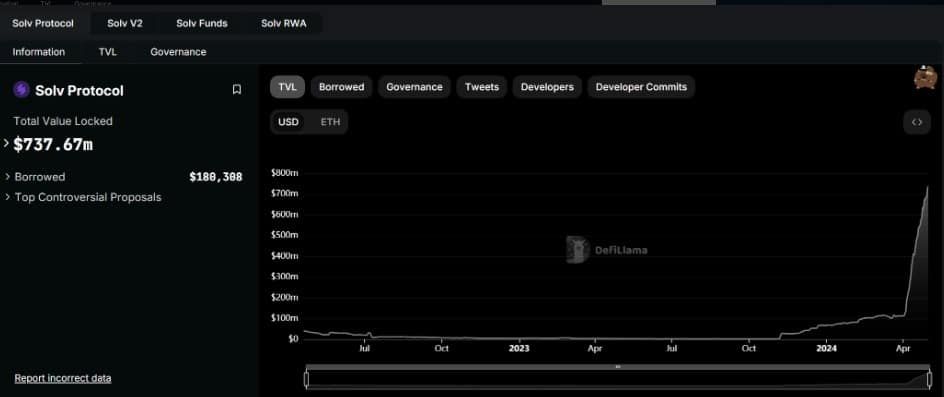Viewport: 944px width, 397px height.
Task: Toggle the Developer Commits chart series
Action: tap(641, 87)
